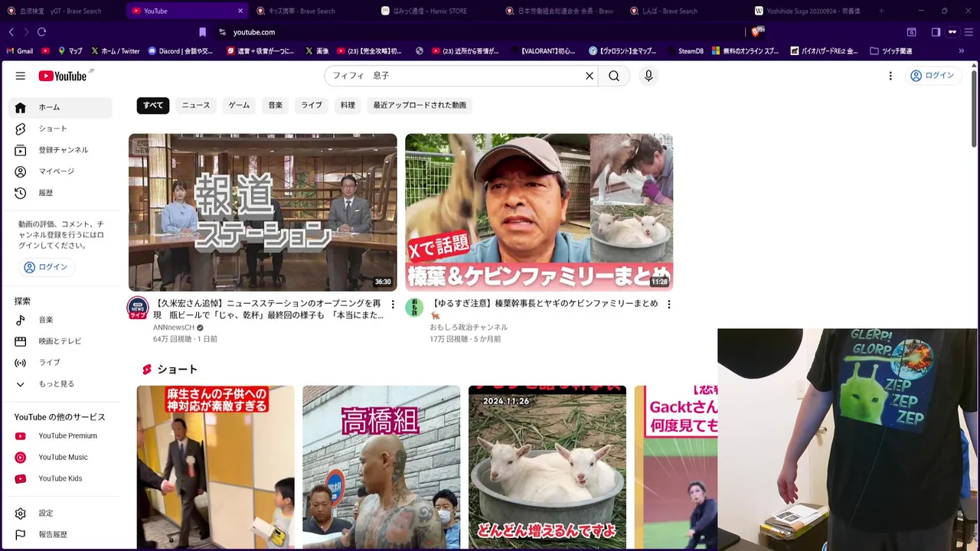Expand もっと見る in the sidebar
The height and width of the screenshot is (551, 980).
60,384
